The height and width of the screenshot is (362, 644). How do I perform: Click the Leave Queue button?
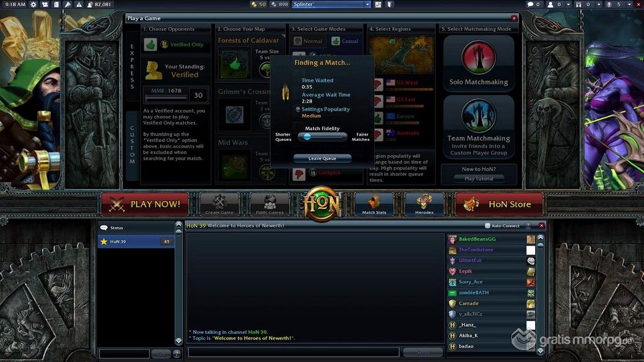[x=322, y=158]
